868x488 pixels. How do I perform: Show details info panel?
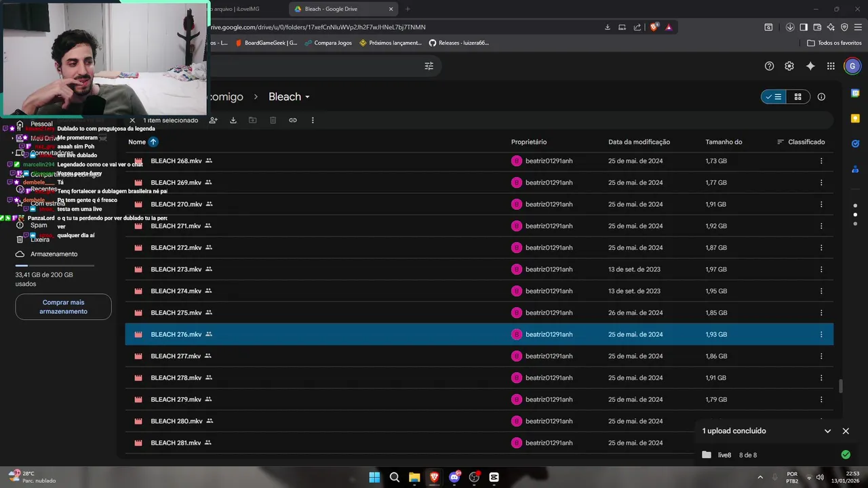tap(821, 97)
